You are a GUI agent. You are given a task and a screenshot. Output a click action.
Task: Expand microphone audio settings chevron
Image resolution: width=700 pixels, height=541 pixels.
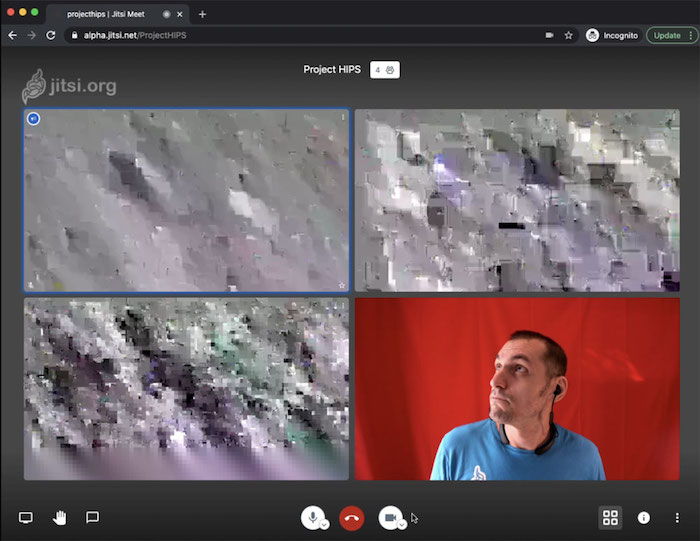(x=325, y=524)
